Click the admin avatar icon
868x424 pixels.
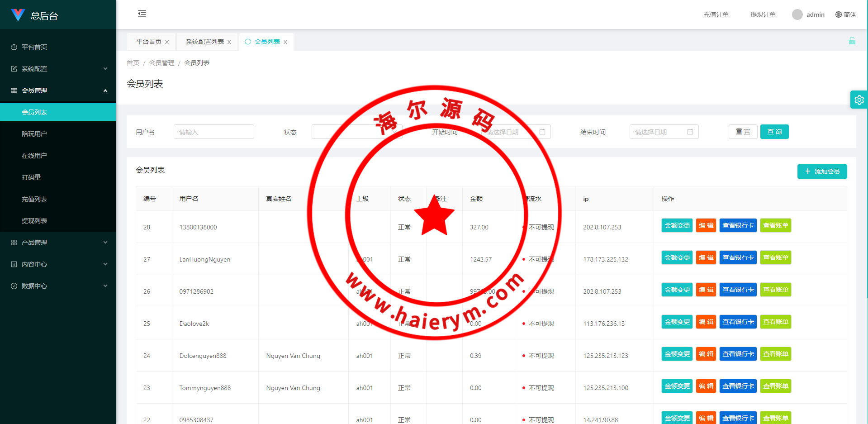pos(797,14)
